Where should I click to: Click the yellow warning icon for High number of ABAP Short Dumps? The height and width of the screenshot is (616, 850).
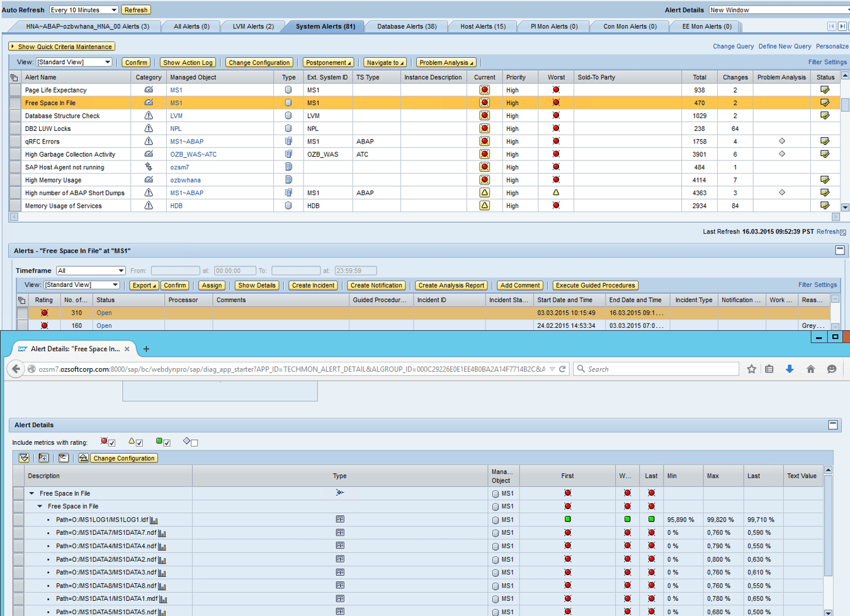484,193
